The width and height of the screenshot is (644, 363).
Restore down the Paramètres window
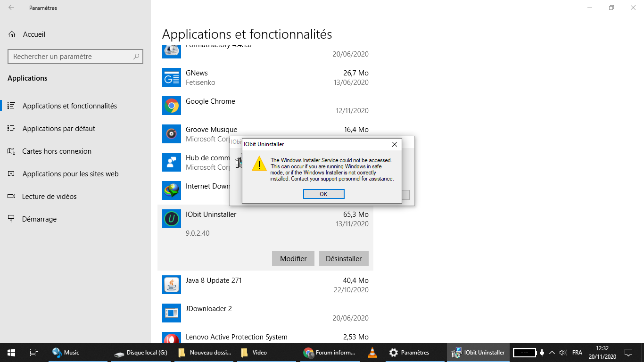click(x=611, y=8)
